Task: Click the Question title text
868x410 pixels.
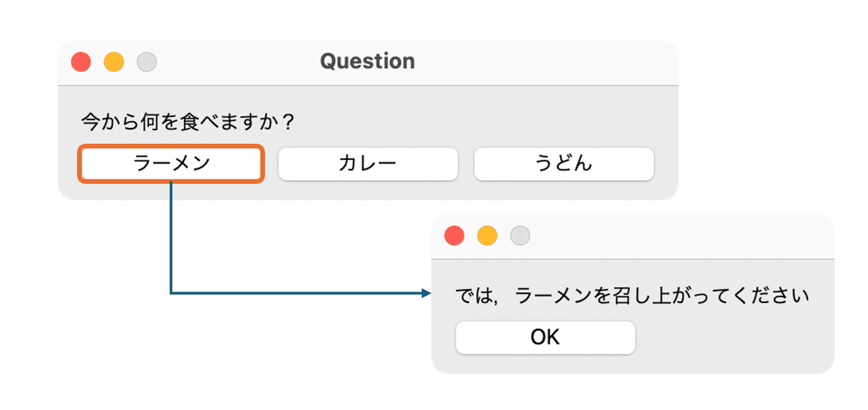Action: [367, 61]
